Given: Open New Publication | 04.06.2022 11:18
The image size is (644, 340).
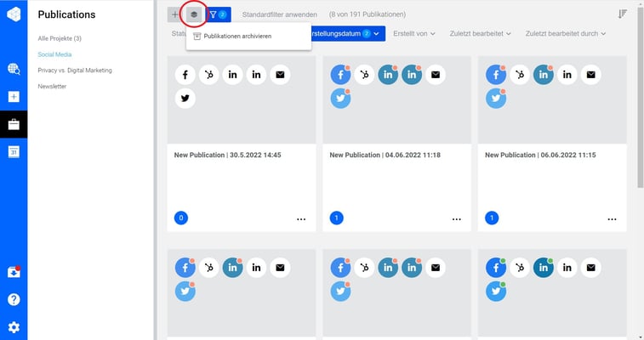Looking at the screenshot, I should click(385, 155).
